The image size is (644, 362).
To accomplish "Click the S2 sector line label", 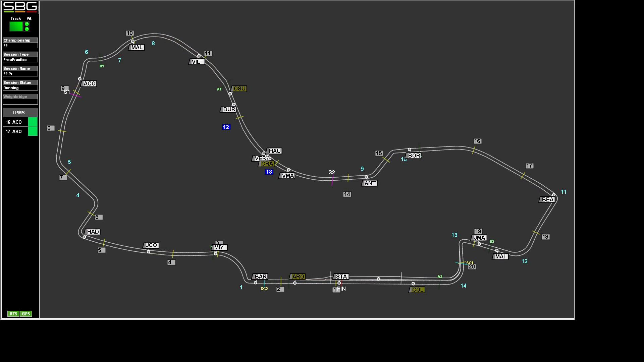I will coord(331,172).
